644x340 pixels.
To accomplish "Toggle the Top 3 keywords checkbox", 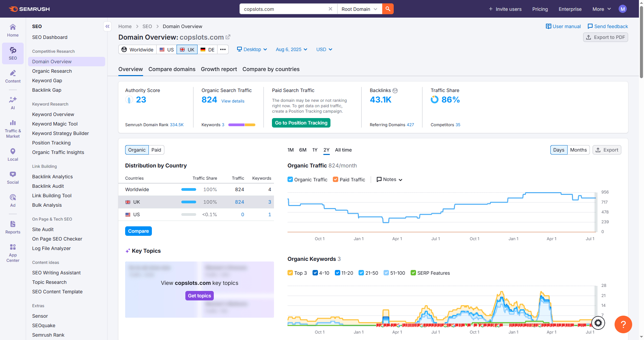I will 290,273.
